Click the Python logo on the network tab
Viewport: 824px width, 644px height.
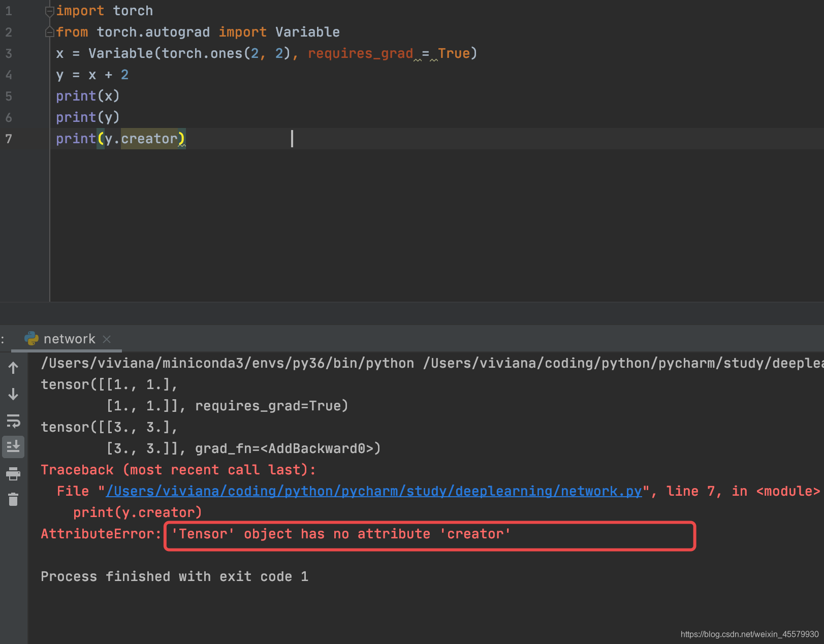point(31,339)
